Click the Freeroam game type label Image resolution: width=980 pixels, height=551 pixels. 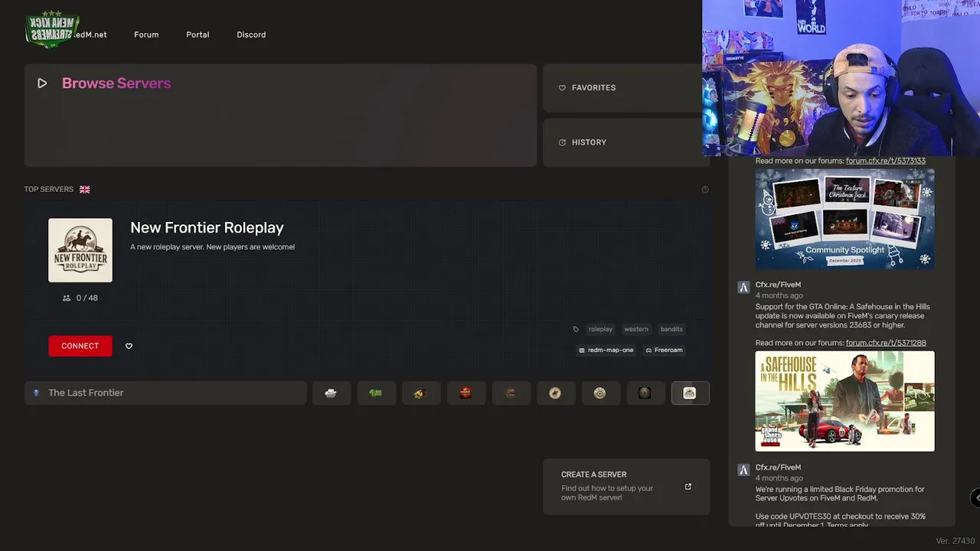coord(664,350)
